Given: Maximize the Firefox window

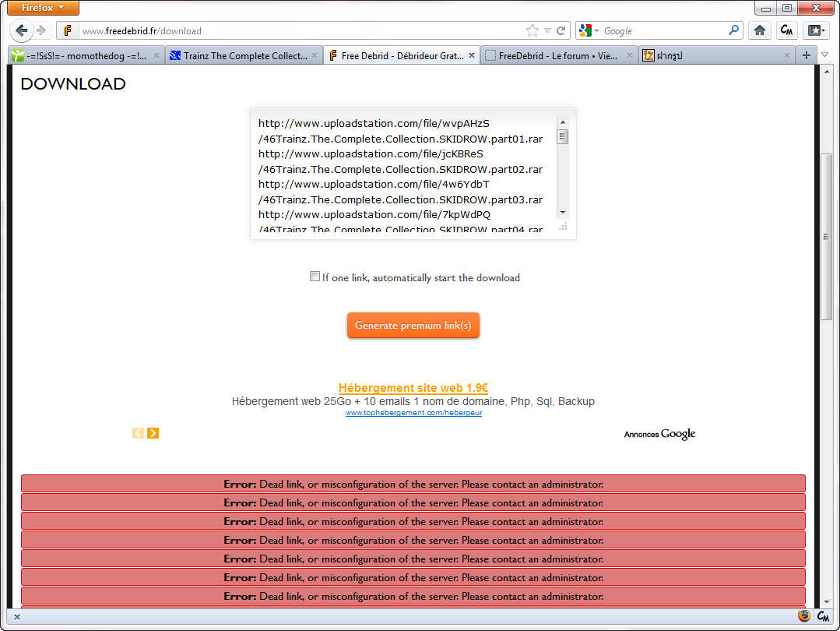Looking at the screenshot, I should 787,8.
